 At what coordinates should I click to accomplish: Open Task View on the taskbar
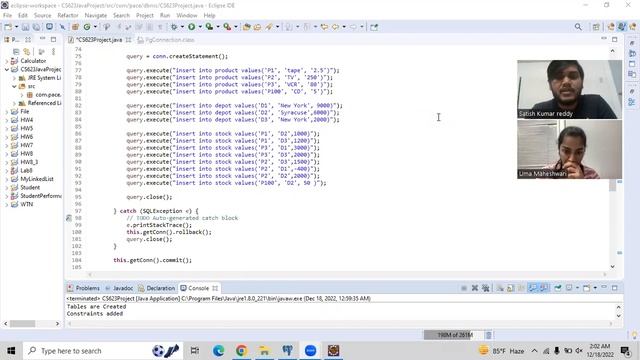click(195, 351)
